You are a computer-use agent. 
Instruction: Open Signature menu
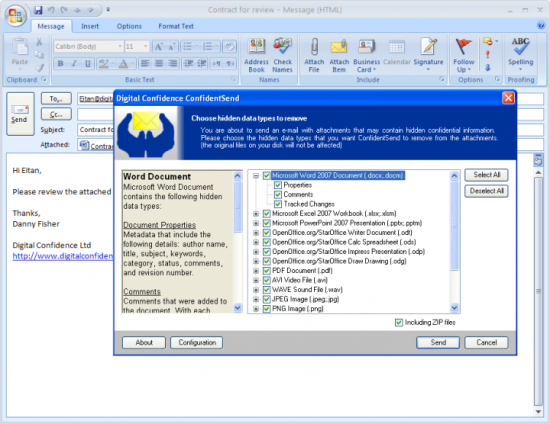(428, 54)
